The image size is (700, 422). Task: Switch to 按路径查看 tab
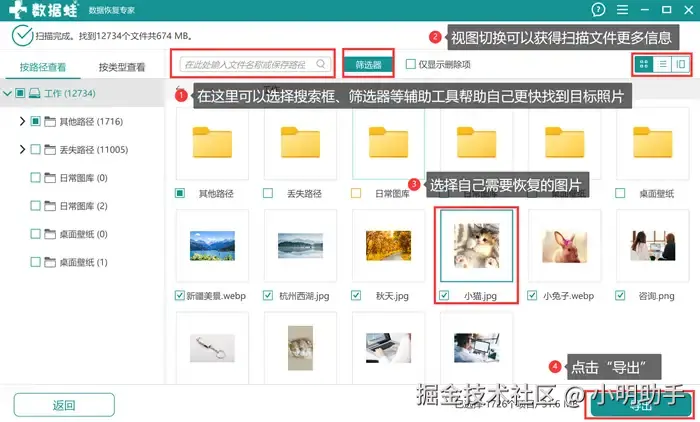pos(42,67)
